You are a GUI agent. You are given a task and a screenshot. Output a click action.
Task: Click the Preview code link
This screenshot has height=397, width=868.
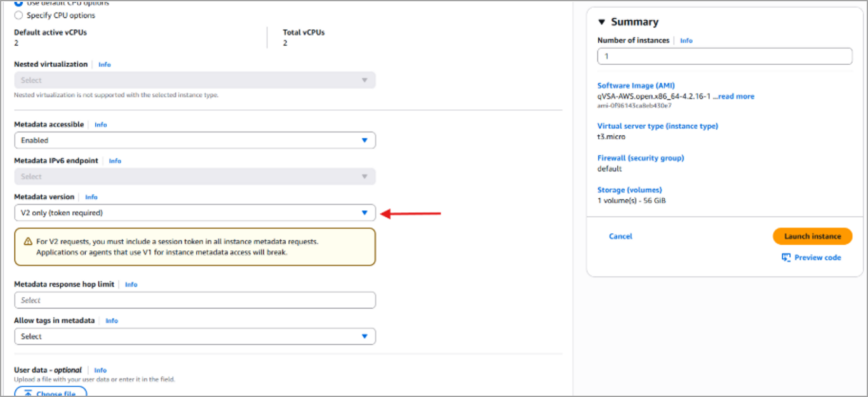pyautogui.click(x=818, y=258)
